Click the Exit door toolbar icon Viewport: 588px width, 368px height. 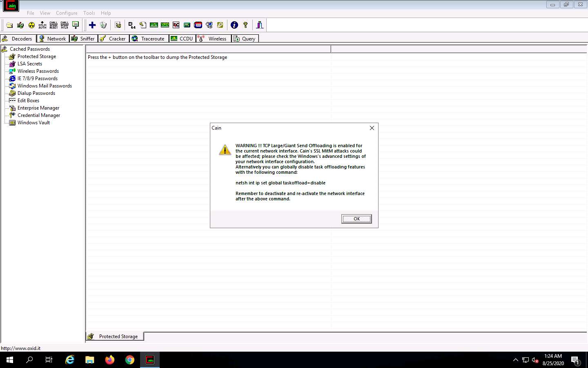pos(260,25)
